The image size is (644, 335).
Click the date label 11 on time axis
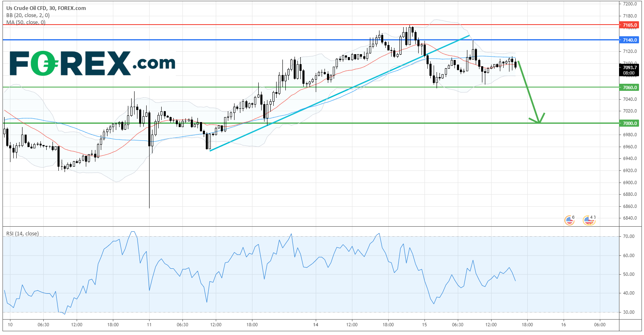coord(149,325)
